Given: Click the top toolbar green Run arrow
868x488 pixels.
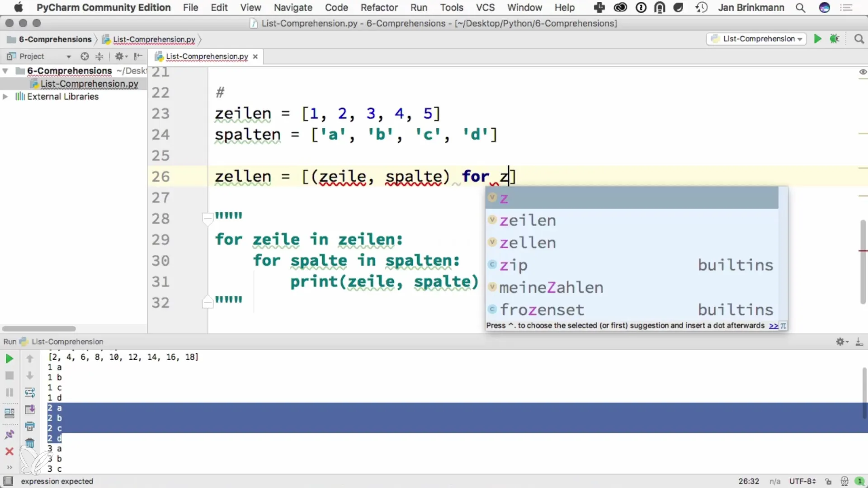Looking at the screenshot, I should (x=817, y=39).
